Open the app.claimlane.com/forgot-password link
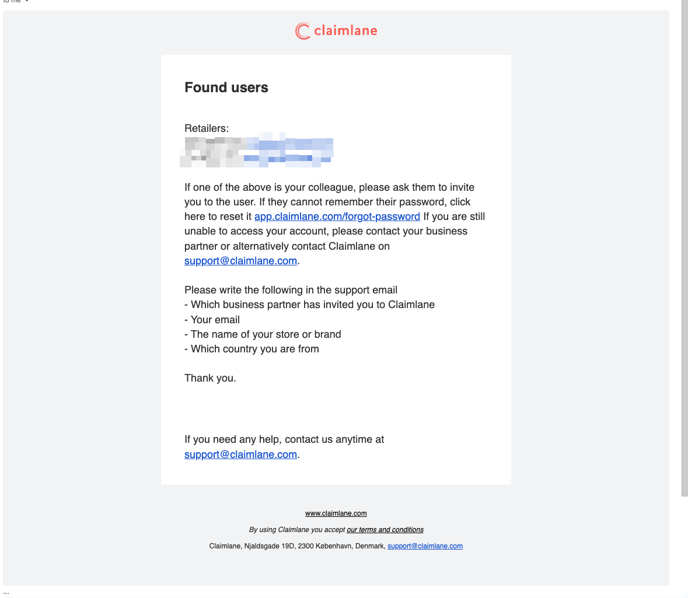The width and height of the screenshot is (688, 598). coord(337,217)
